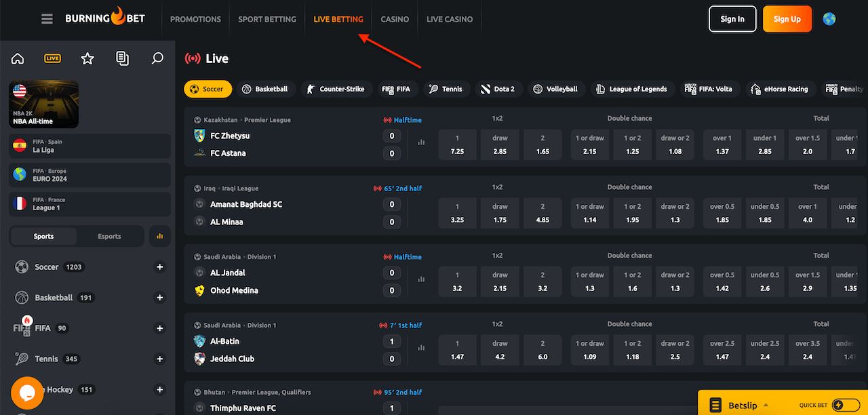This screenshot has width=868, height=415.
Task: Go to the home icon in sidebar
Action: click(x=18, y=59)
